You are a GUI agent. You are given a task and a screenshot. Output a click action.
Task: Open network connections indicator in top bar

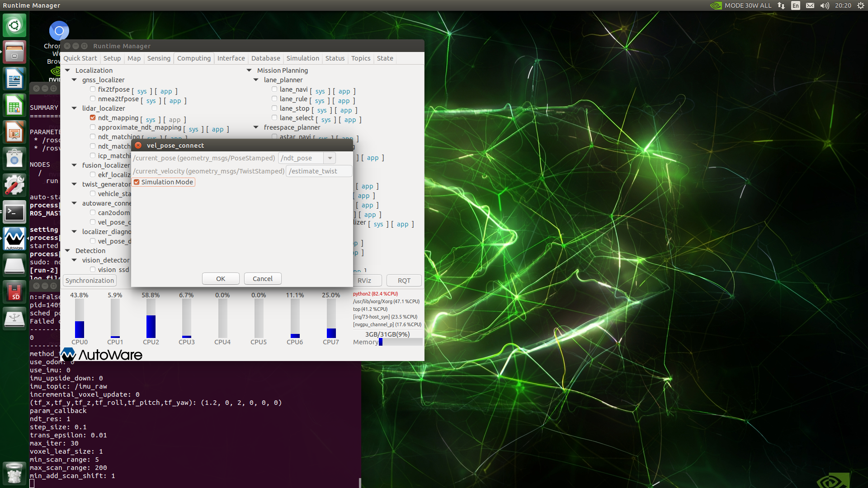tap(781, 5)
